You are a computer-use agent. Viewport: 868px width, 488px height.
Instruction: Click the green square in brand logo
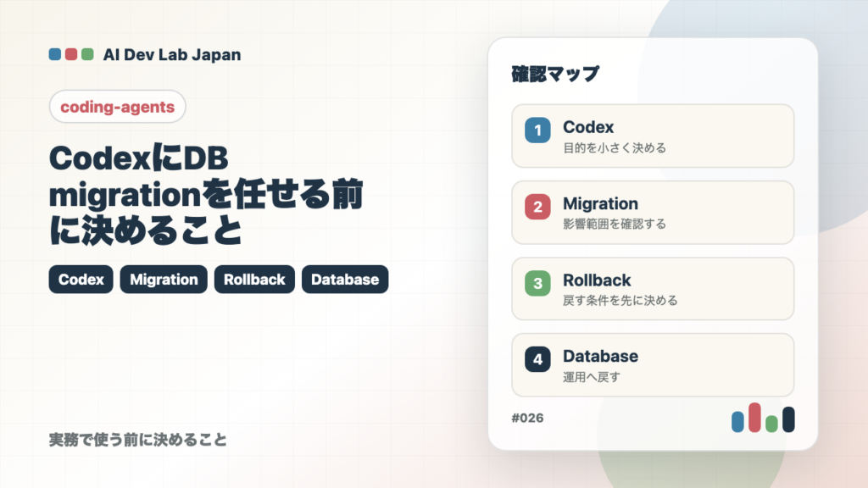87,54
